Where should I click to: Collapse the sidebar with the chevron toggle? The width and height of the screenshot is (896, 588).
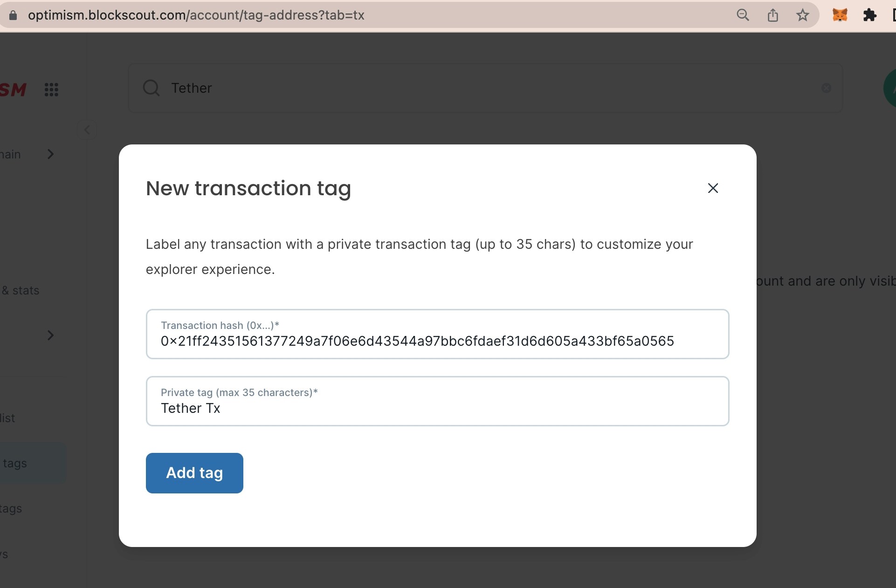tap(87, 130)
